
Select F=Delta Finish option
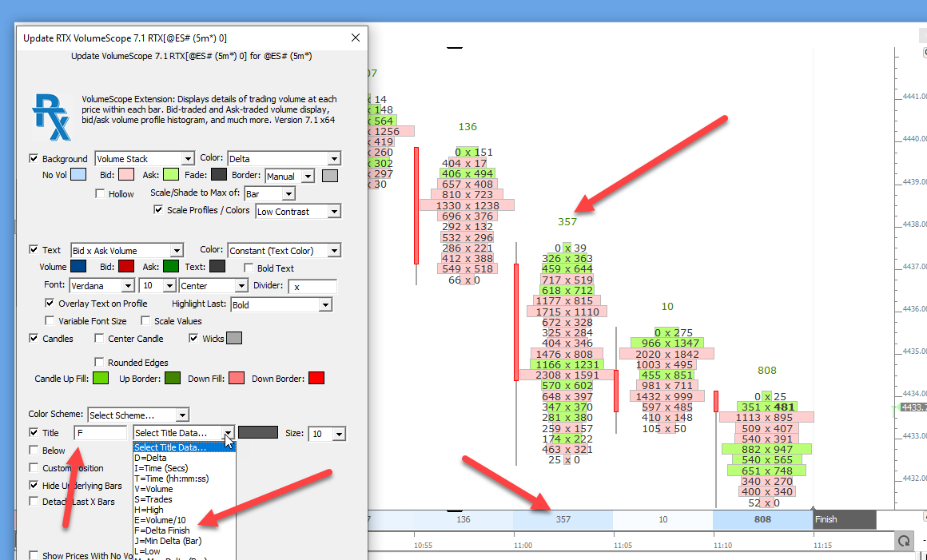185,530
